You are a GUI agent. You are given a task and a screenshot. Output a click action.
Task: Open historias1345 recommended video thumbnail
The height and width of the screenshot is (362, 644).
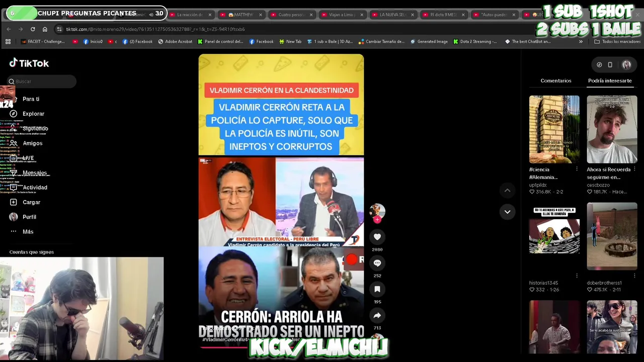coord(554,236)
